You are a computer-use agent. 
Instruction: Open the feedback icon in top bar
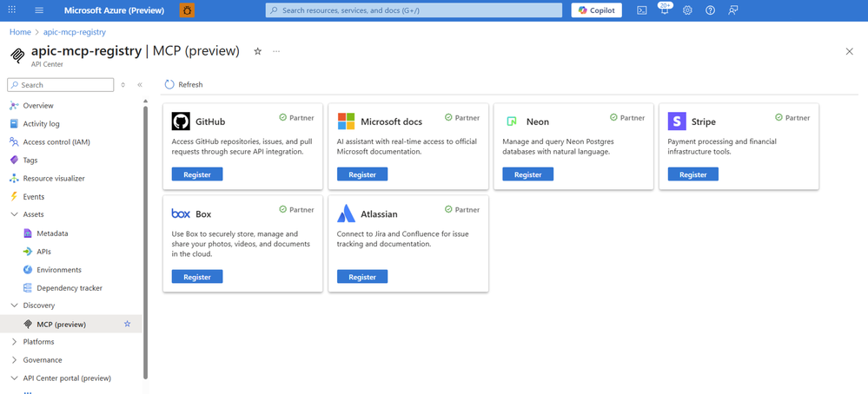tap(733, 10)
